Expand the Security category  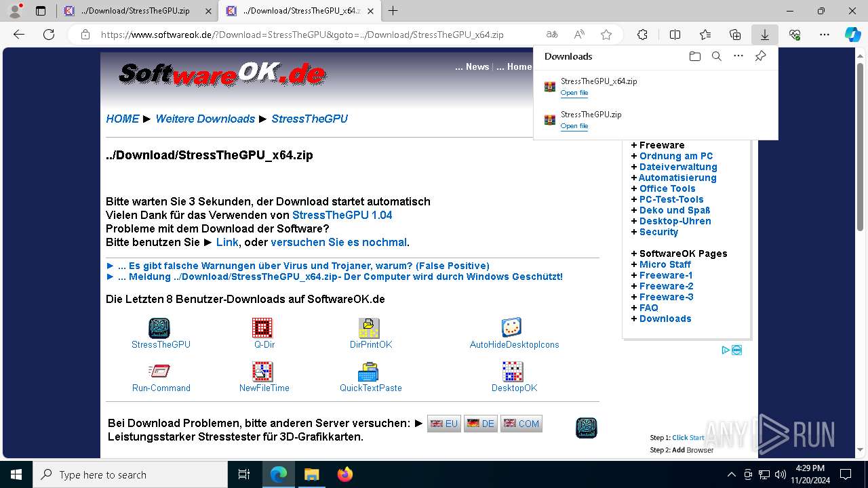pos(658,232)
